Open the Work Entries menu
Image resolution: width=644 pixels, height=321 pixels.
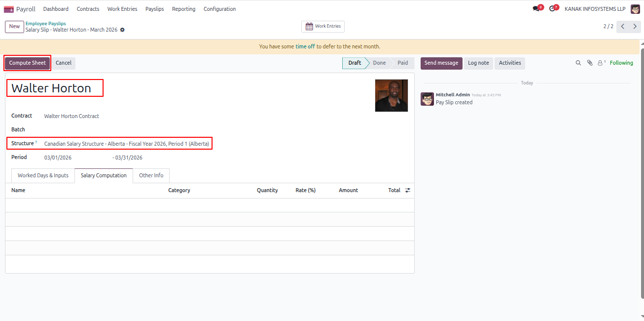[x=122, y=9]
